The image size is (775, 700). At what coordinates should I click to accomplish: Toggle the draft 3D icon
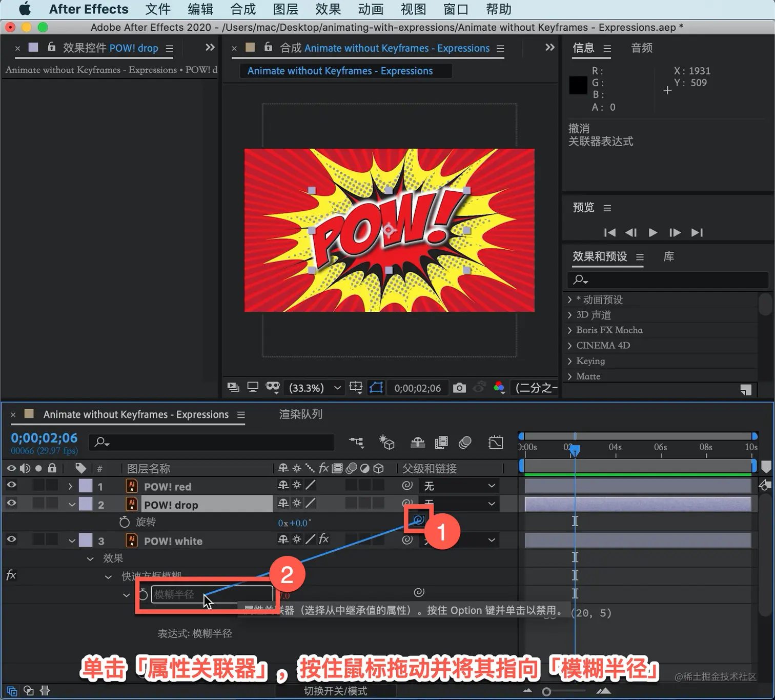pyautogui.click(x=386, y=442)
